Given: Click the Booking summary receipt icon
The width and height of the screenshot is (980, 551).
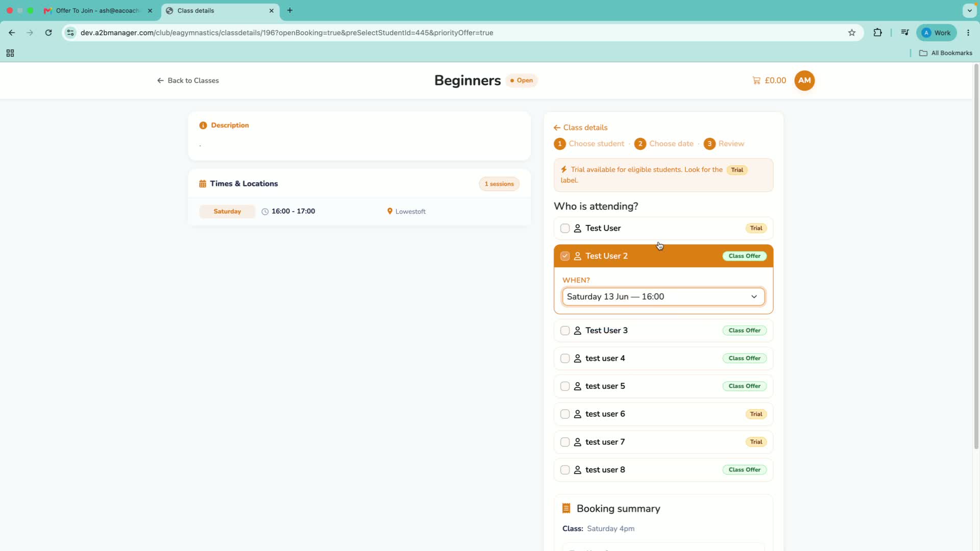Looking at the screenshot, I should pyautogui.click(x=566, y=509).
